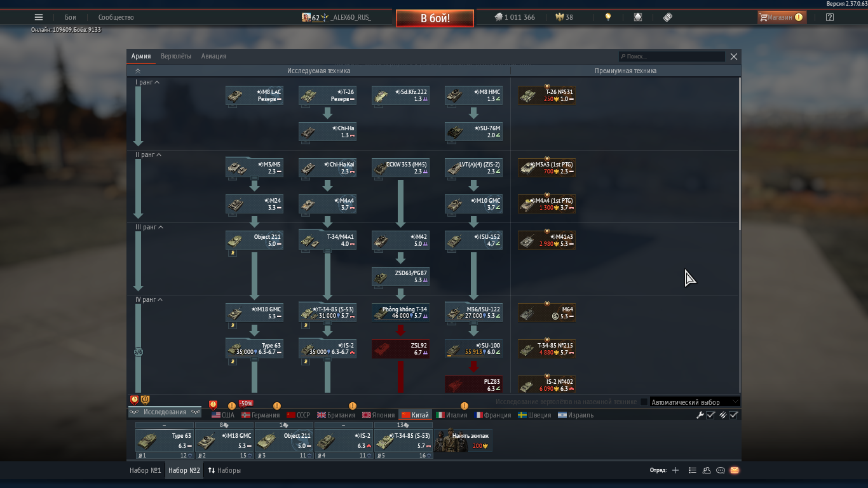This screenshot has width=868, height=488.
Task: Click the lightbulb hints icon
Action: click(608, 17)
